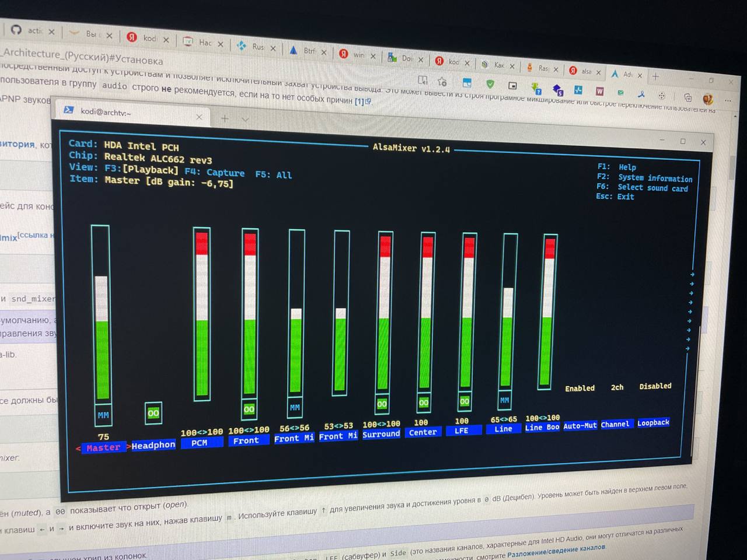The image size is (747, 560).
Task: Switch to the GitHub browser tab
Action: tap(32, 30)
